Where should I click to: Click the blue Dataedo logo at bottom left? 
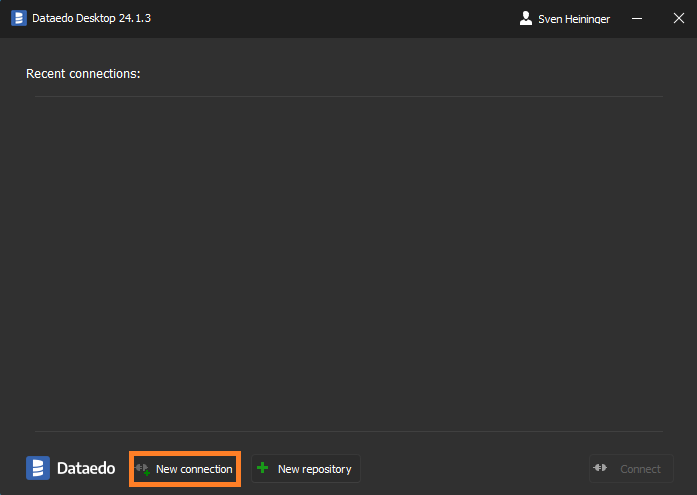click(38, 468)
